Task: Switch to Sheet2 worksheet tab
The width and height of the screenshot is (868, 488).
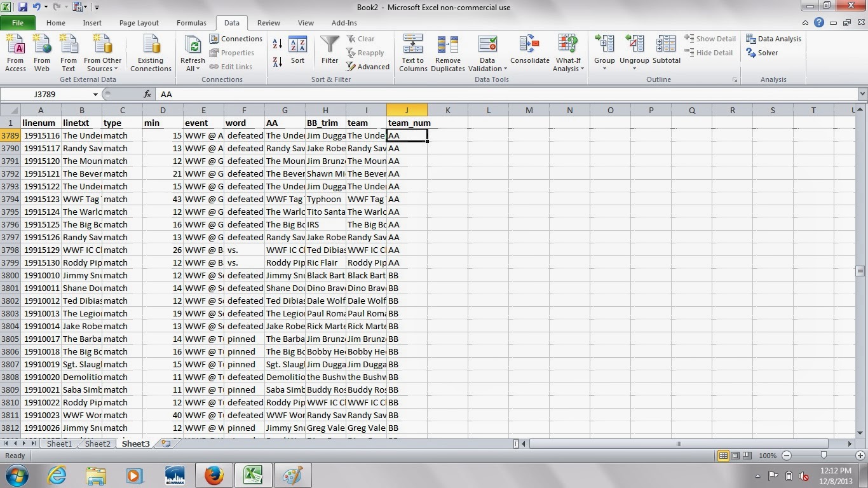Action: tap(97, 444)
